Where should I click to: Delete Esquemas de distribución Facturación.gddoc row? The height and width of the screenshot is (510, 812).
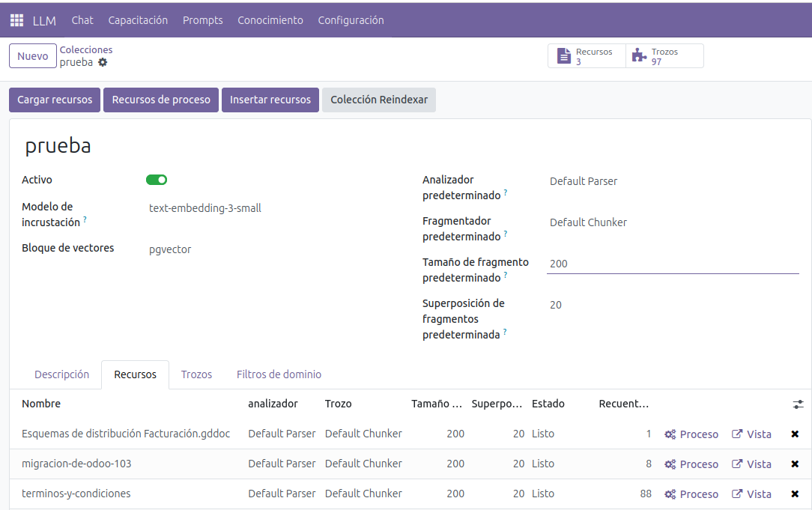tap(795, 434)
